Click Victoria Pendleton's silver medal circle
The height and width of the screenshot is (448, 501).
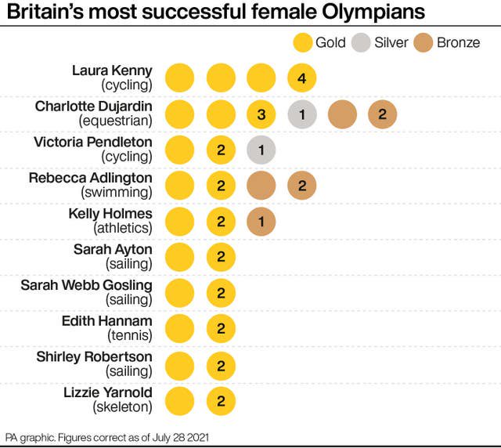click(261, 150)
